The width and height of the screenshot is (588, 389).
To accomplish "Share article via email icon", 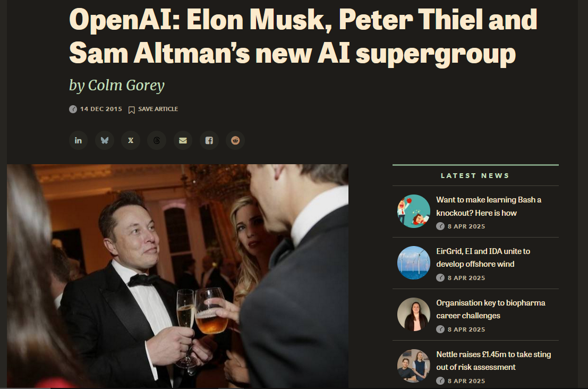I will coord(183,140).
